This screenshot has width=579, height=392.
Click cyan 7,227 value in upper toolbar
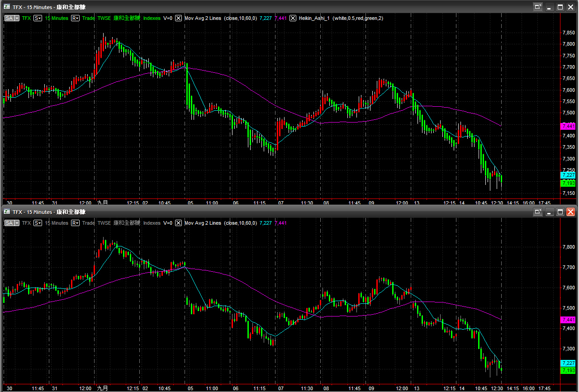[x=266, y=18]
